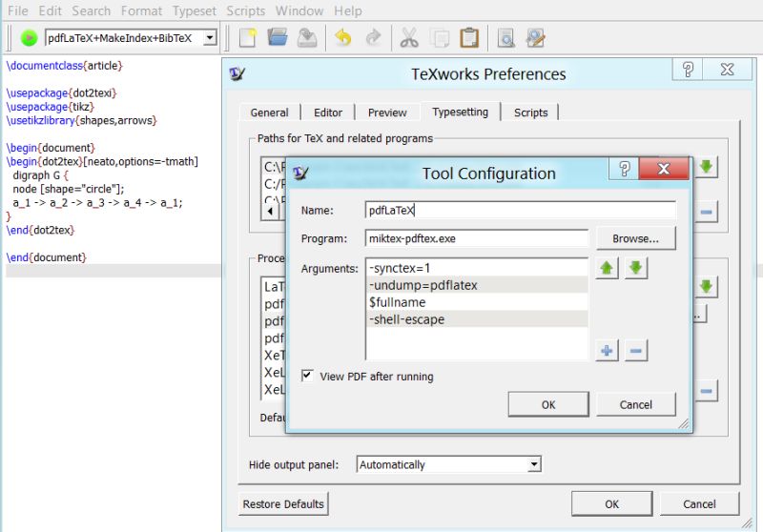Click the Redo arrow icon
Image resolution: width=763 pixels, height=532 pixels.
pos(373,38)
